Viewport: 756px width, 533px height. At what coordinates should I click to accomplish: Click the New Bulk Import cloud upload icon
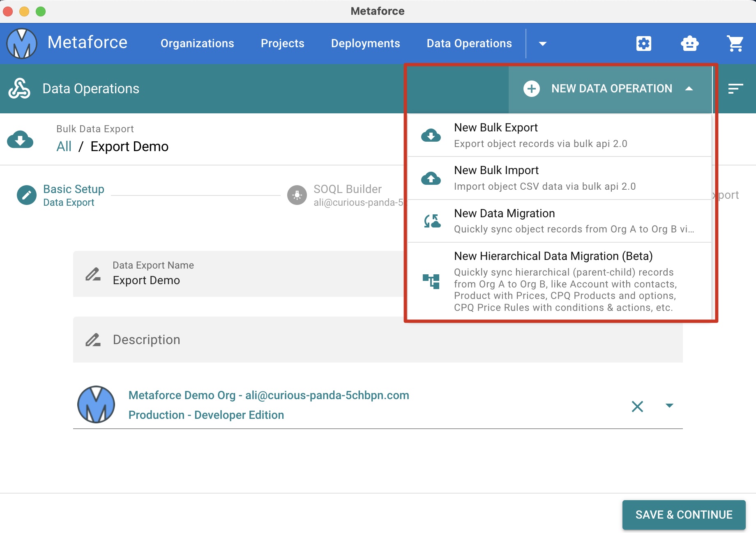(x=431, y=178)
